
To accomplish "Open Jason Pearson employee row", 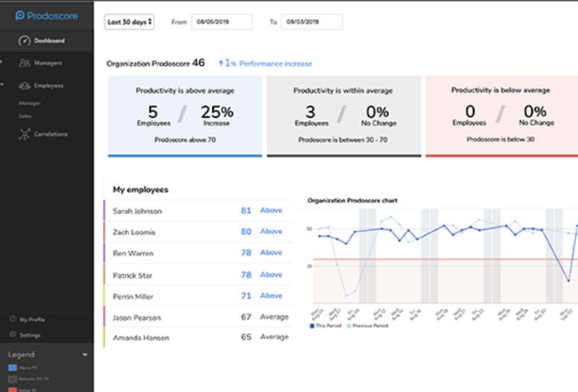I will pos(199,317).
